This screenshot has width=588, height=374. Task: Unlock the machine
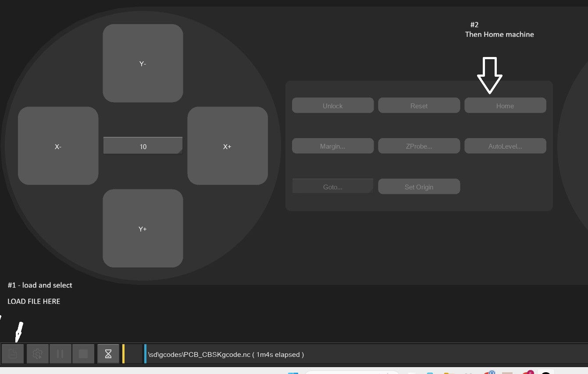332,105
